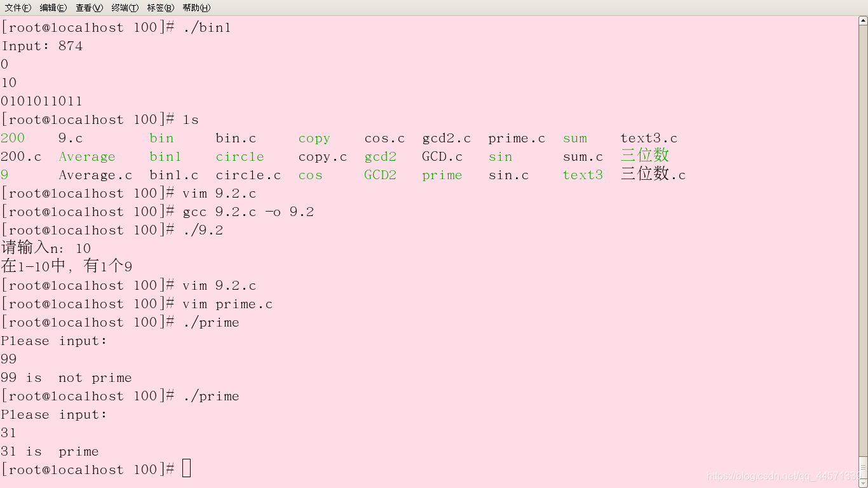Open the 查看(V) menu

[89, 8]
